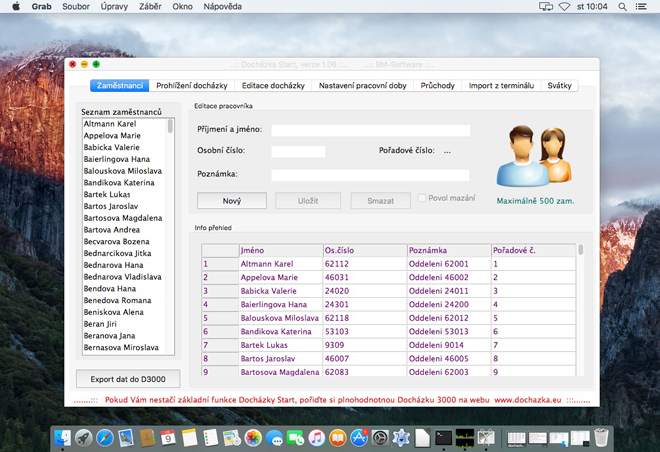The image size is (660, 452).
Task: Click the employee list scrollbar thumb
Action: 170,125
